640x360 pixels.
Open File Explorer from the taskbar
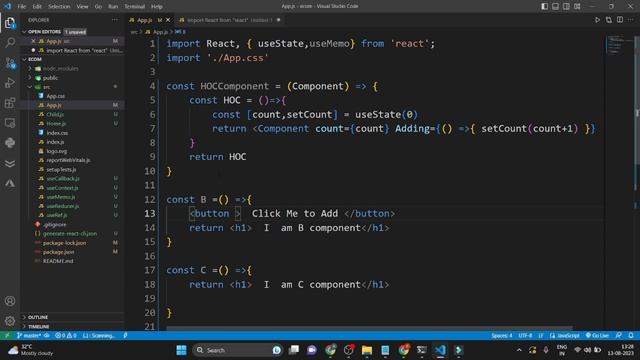(x=367, y=350)
